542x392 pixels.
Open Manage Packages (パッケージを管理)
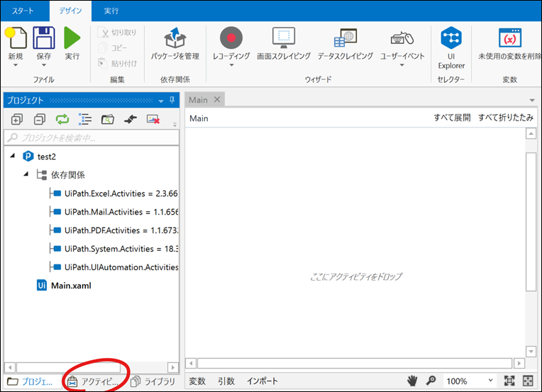(175, 43)
